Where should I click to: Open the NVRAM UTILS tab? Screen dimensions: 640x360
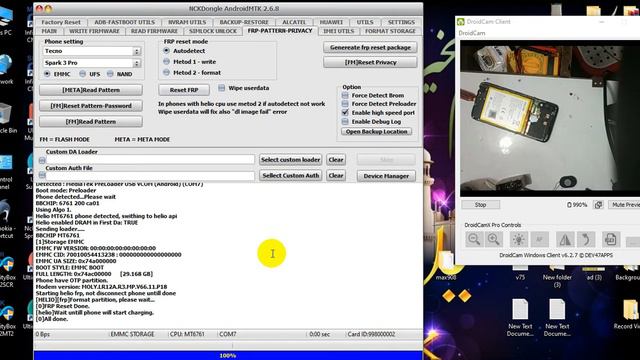pyautogui.click(x=187, y=22)
